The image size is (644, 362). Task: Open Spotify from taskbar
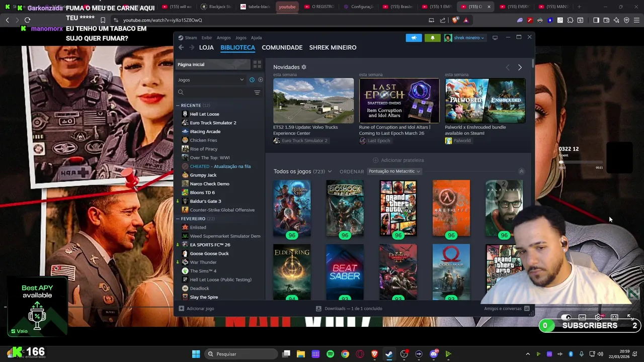pos(330,354)
